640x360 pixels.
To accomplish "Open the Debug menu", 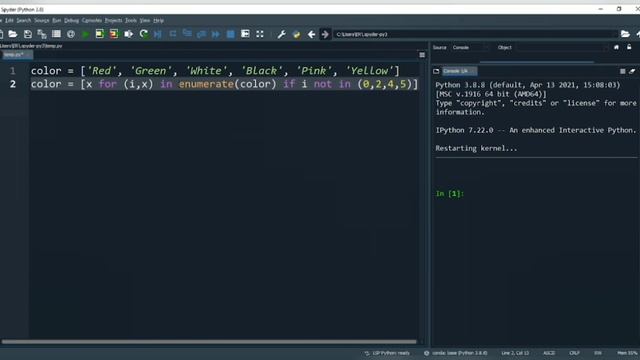I will 71,20.
